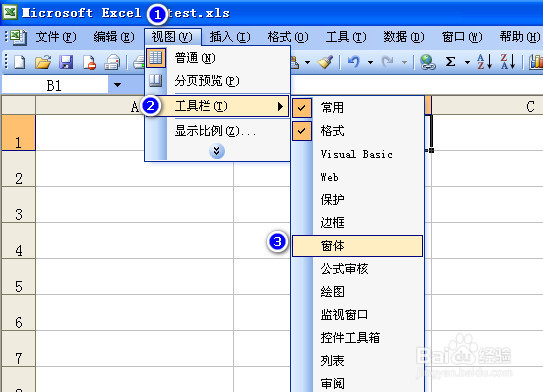The height and width of the screenshot is (392, 543).
Task: Select row 6 header
Action: pyautogui.click(x=18, y=313)
